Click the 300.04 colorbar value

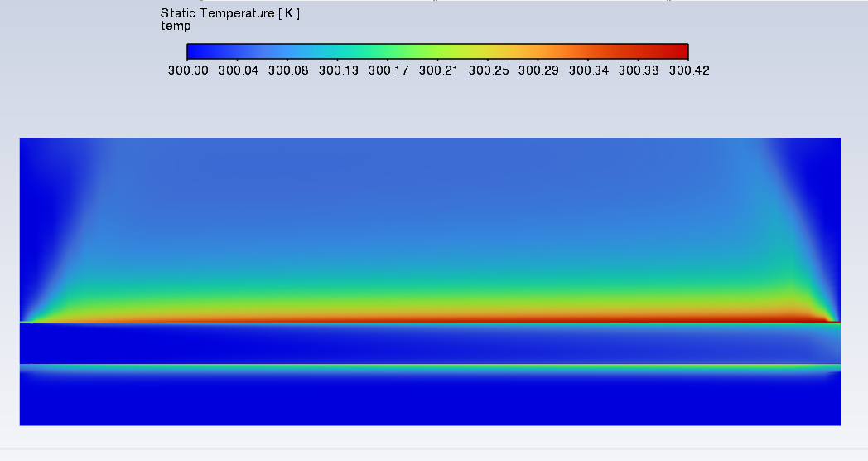tap(239, 70)
